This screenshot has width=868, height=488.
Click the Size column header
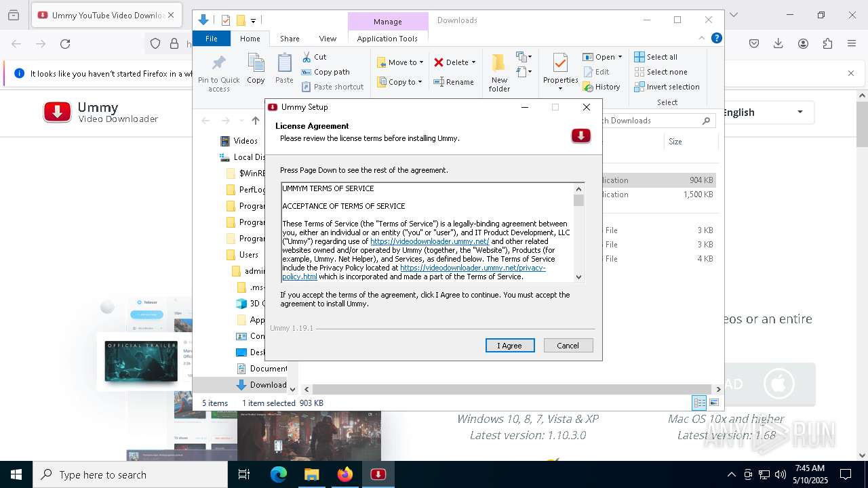point(691,142)
